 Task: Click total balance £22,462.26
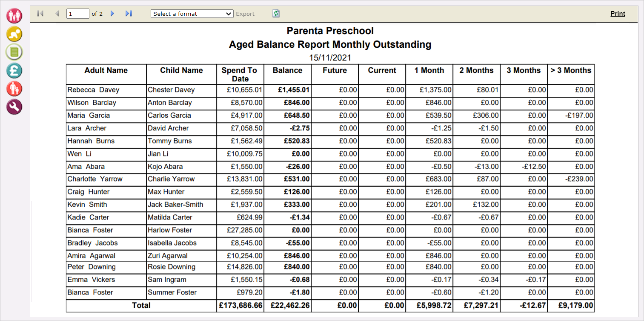(x=290, y=306)
